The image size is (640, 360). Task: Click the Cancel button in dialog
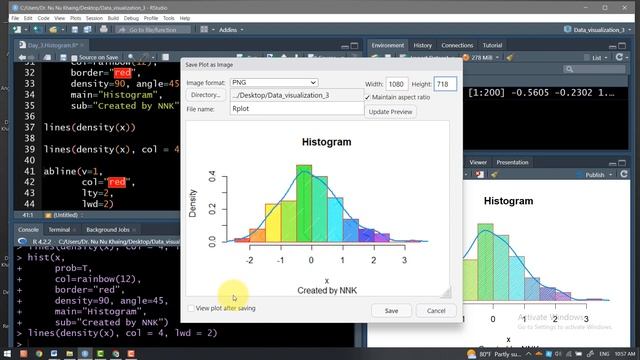tap(436, 311)
